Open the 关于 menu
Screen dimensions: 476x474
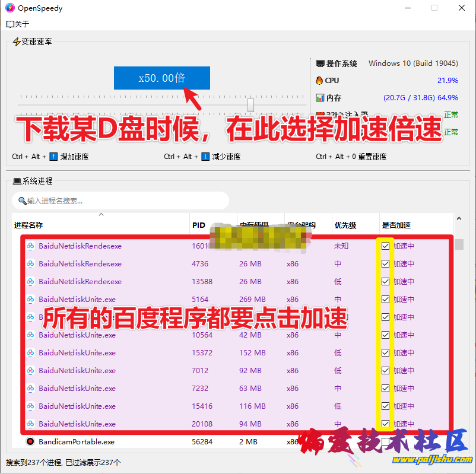click(x=17, y=24)
